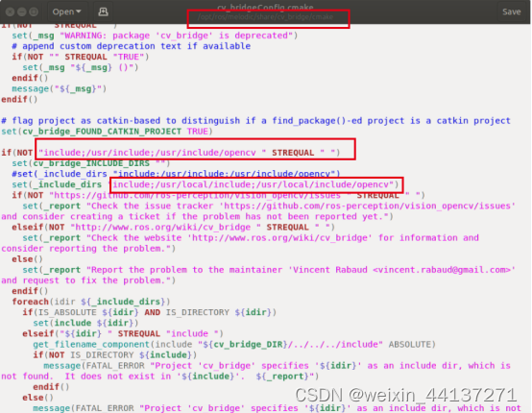Image resolution: width=532 pixels, height=413 pixels.
Task: Click the if(IS_ABSOLUTE ${idir} AND IS_DIRECTORY line
Action: click(149, 312)
